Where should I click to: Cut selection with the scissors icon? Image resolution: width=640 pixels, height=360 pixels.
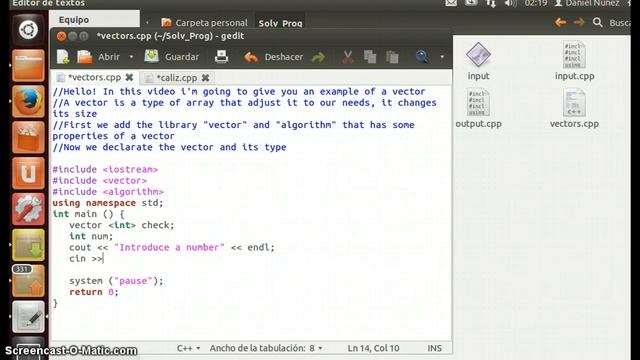point(348,57)
